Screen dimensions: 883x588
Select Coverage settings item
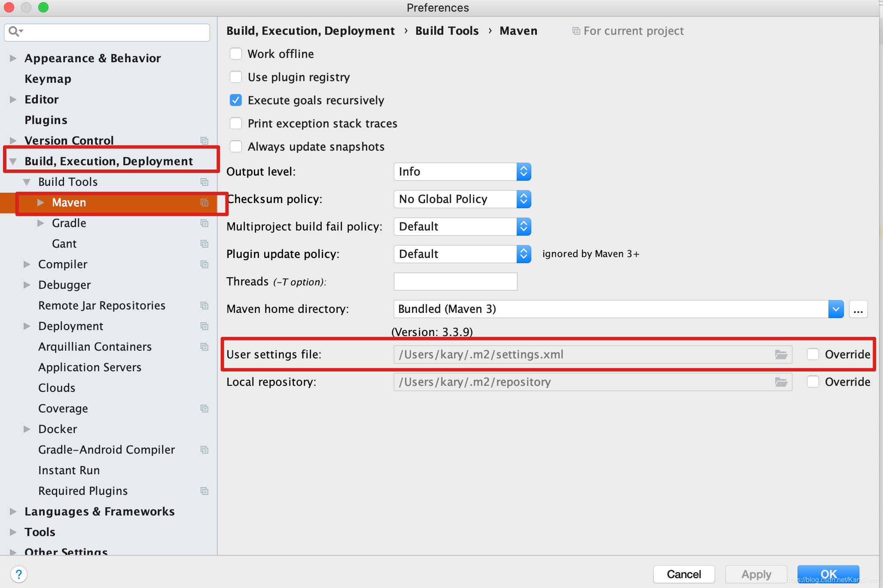(x=63, y=409)
